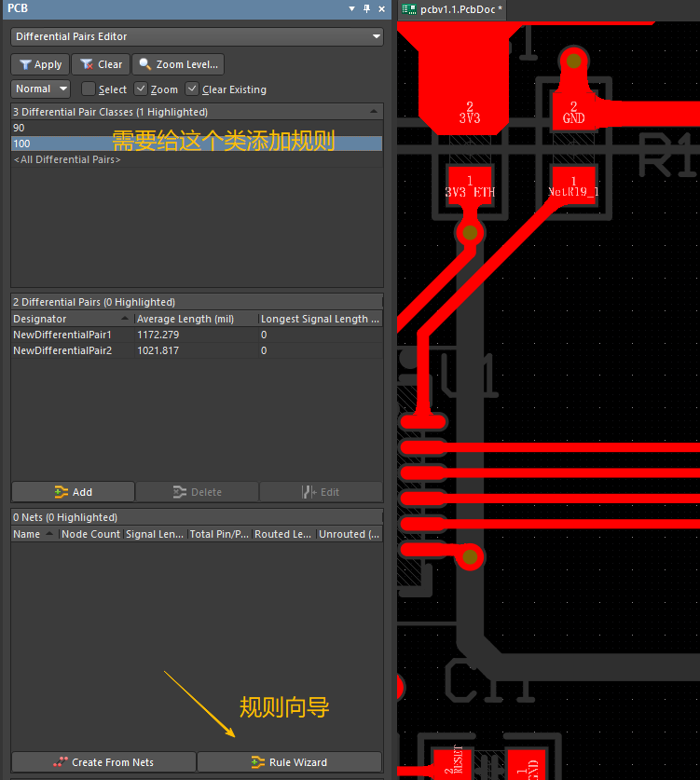Viewport: 700px width, 780px height.
Task: Click Add to create differential pair
Action: click(73, 492)
